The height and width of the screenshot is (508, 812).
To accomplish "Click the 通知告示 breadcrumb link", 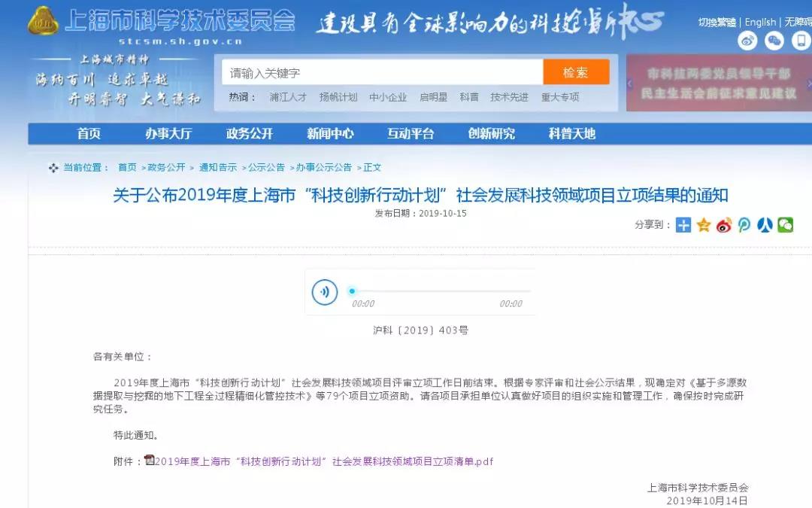I will point(217,168).
